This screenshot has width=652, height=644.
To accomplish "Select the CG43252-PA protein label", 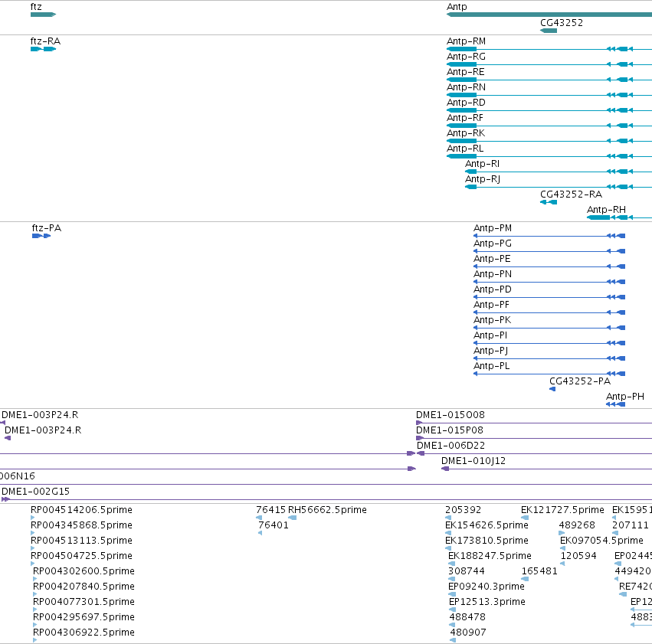I will click(x=580, y=381).
